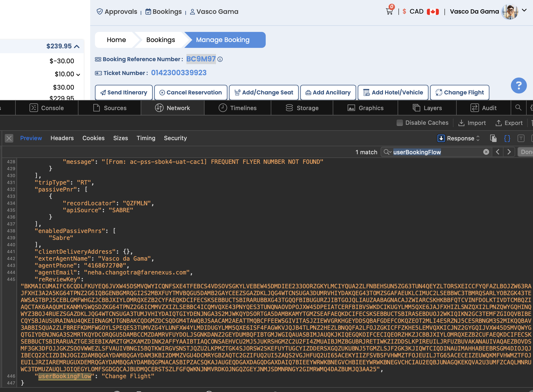Viewport: 533px width, 392px height.
Task: Select the Manage Booking breadcrumb
Action: (x=223, y=40)
